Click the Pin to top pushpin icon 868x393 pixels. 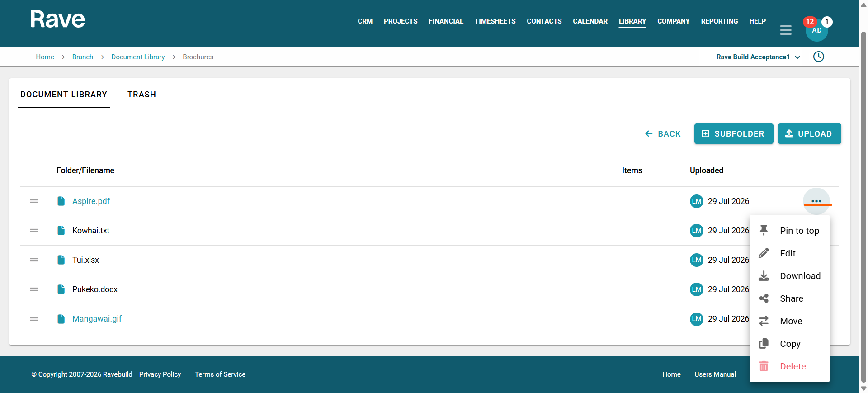click(x=764, y=231)
